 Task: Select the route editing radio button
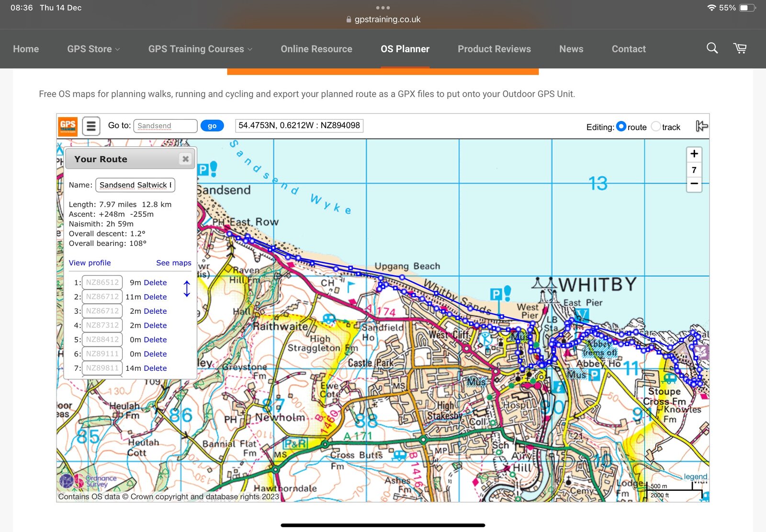point(621,126)
